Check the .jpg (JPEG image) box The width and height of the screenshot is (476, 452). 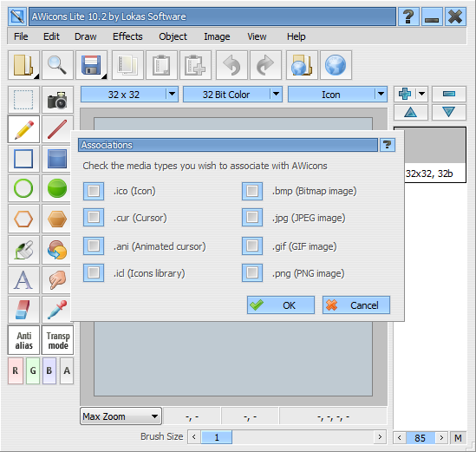[x=252, y=217]
